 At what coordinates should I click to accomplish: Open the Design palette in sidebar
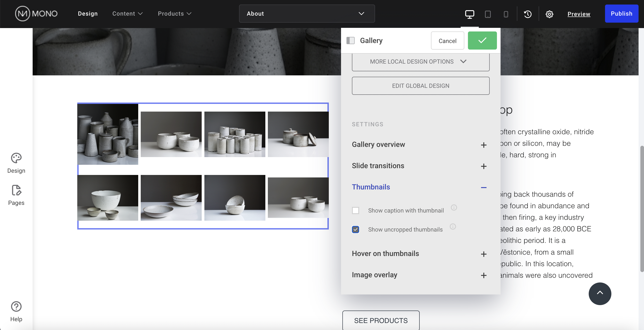(16, 163)
